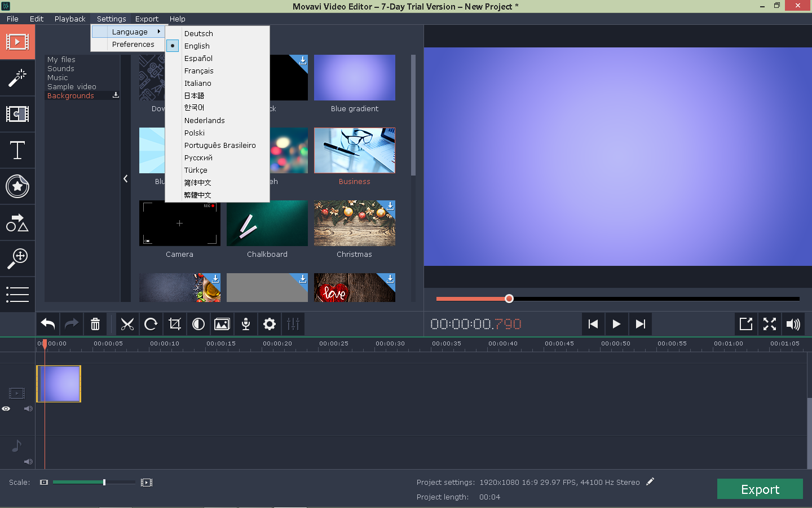
Task: Rotate the clip with rotate icon
Action: tap(151, 324)
